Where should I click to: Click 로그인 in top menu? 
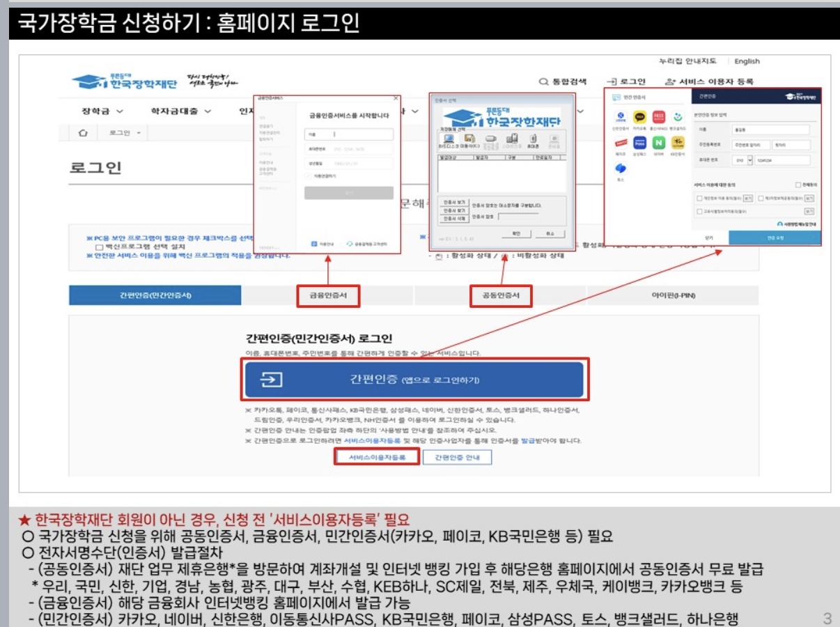coord(627,82)
